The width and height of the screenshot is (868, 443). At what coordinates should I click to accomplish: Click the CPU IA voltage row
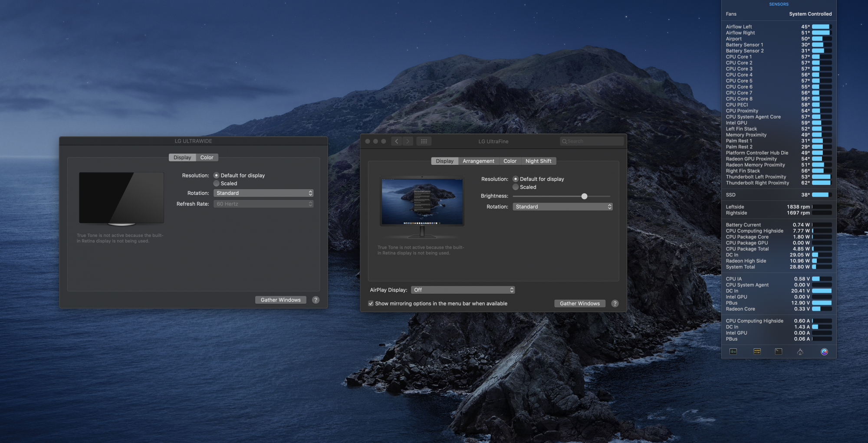point(779,279)
